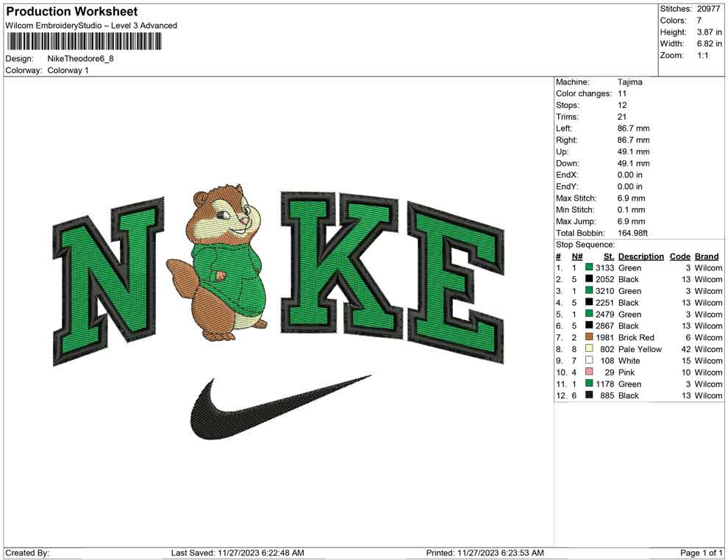Click the Stitches value '20977'

click(708, 9)
